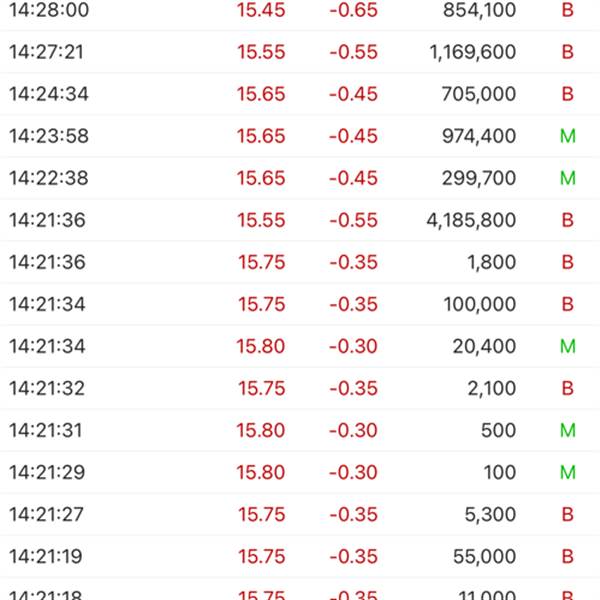Tap the B marker beside volume 1,800
Image resolution: width=600 pixels, height=600 pixels.
pyautogui.click(x=567, y=262)
